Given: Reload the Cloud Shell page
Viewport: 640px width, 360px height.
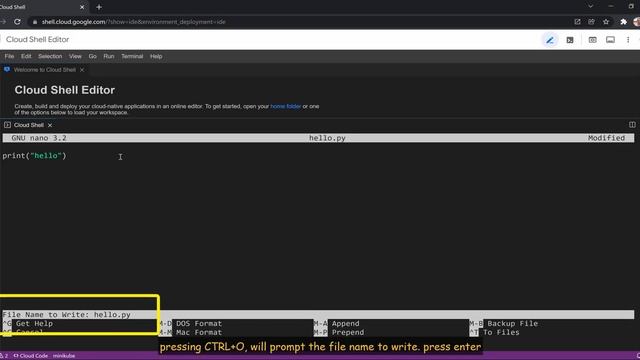Looking at the screenshot, I should pyautogui.click(x=17, y=22).
